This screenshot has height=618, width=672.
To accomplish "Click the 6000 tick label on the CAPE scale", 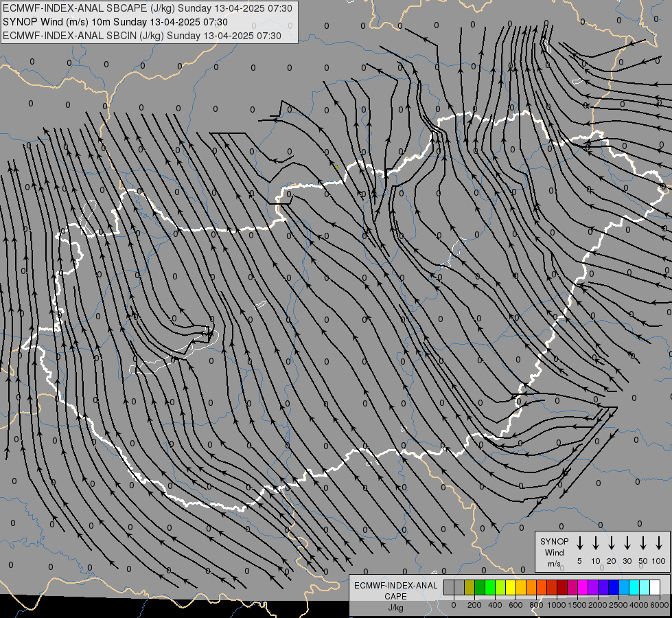I will [660, 605].
